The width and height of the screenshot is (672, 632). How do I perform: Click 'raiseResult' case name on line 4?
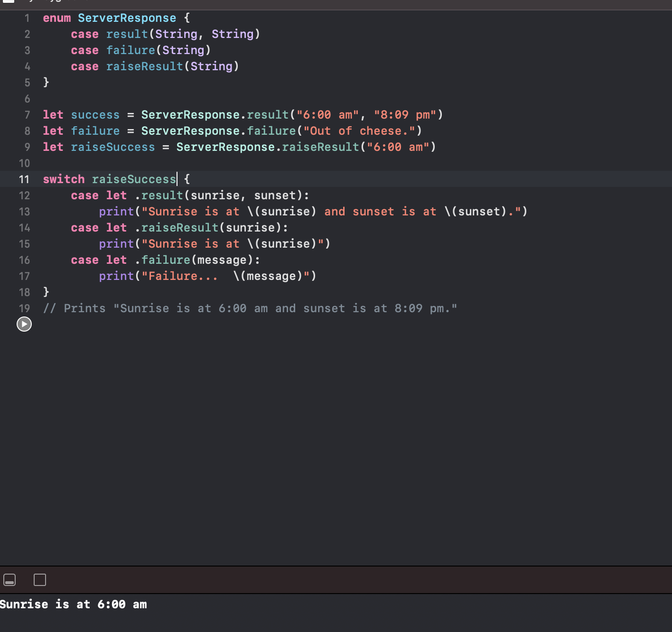pos(145,66)
